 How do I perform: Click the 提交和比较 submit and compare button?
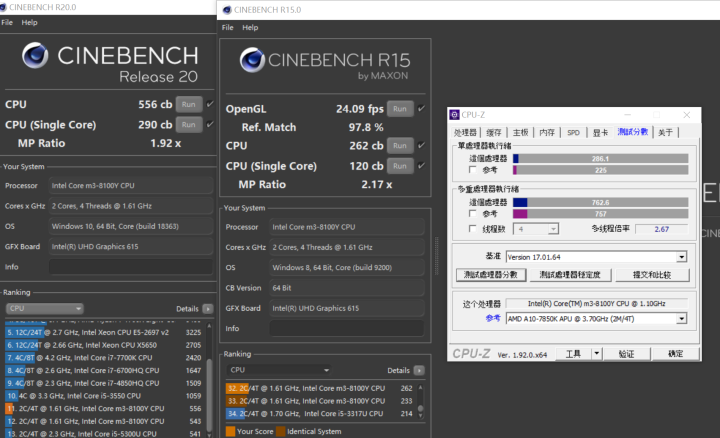pyautogui.click(x=652, y=275)
